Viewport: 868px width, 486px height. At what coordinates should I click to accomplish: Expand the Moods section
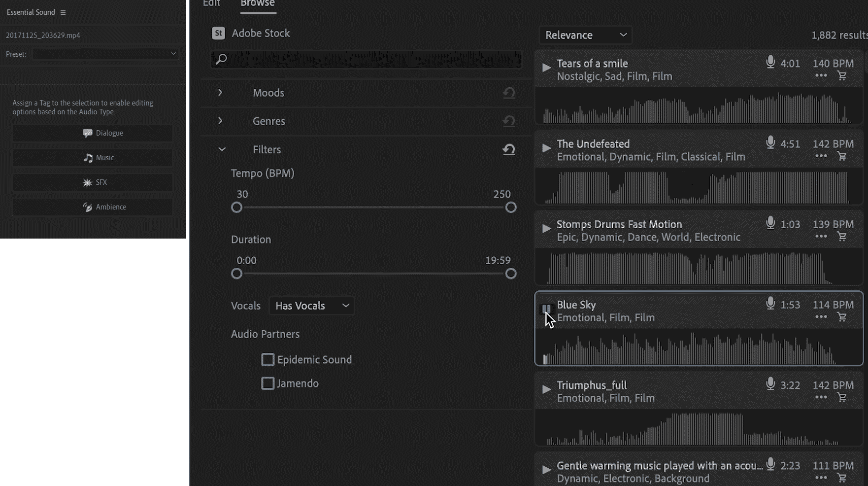pyautogui.click(x=220, y=93)
